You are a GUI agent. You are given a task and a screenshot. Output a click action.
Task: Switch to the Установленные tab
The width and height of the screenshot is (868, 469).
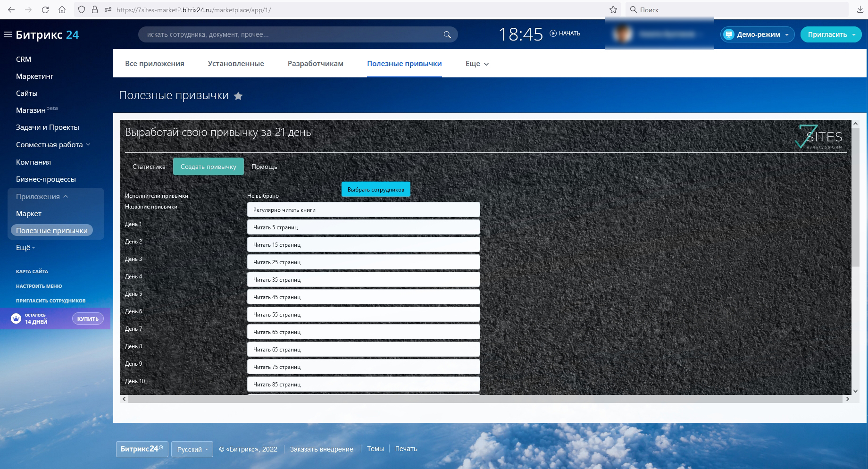[x=236, y=64]
